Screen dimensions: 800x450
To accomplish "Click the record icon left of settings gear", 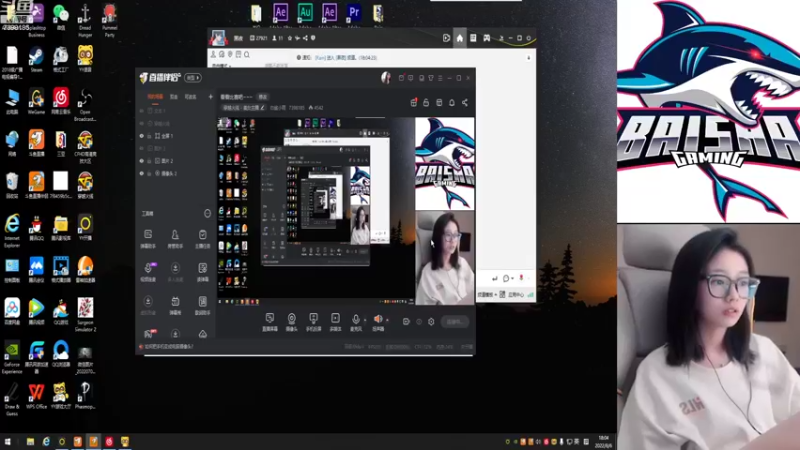I will [406, 322].
